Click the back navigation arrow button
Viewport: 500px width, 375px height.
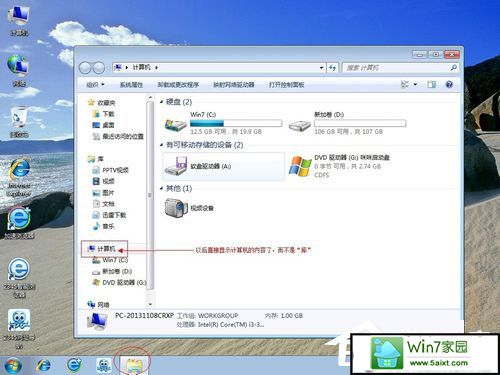pos(85,68)
